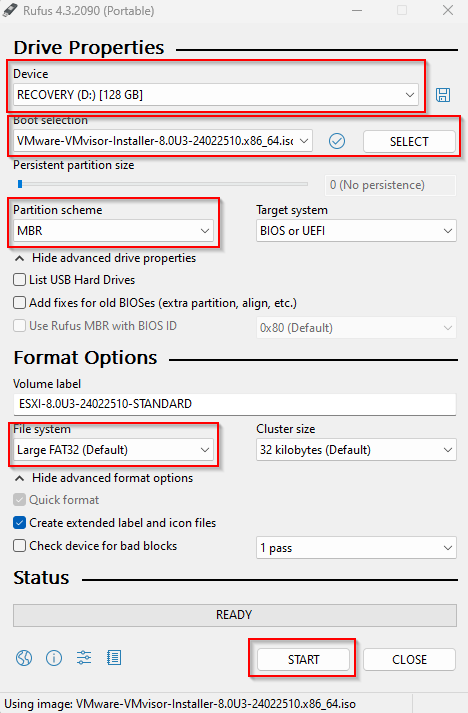Click the checksum checkmark icon beside the ISO
Viewport: 468px width, 713px height.
337,141
